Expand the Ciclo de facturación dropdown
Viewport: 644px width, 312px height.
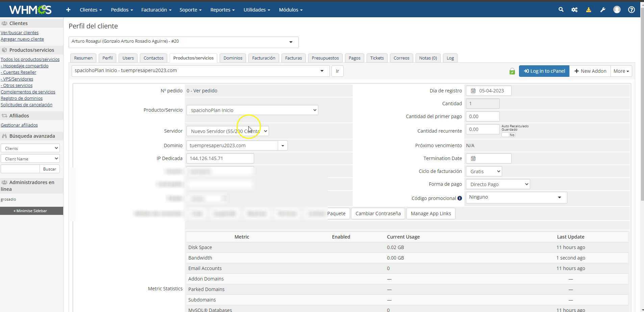(484, 172)
